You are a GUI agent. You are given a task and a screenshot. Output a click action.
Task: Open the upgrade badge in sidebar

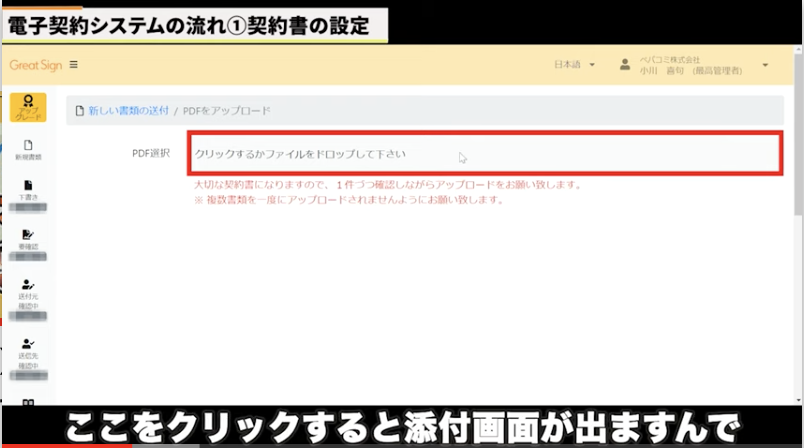[28, 107]
